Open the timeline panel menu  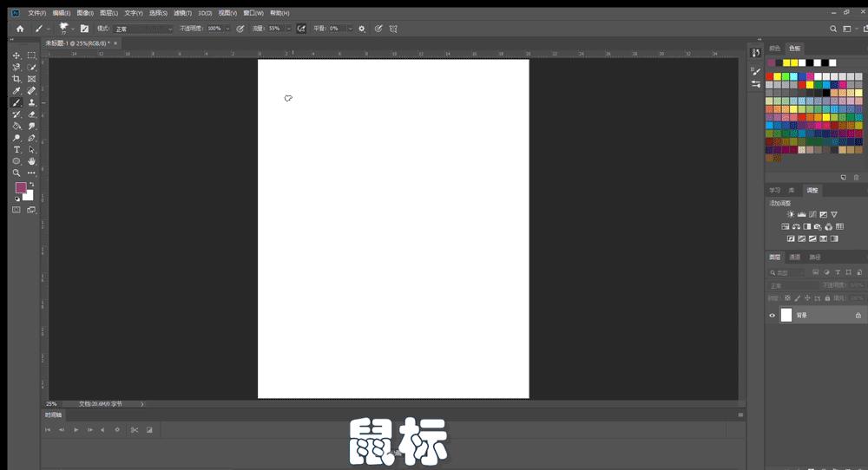[740, 415]
